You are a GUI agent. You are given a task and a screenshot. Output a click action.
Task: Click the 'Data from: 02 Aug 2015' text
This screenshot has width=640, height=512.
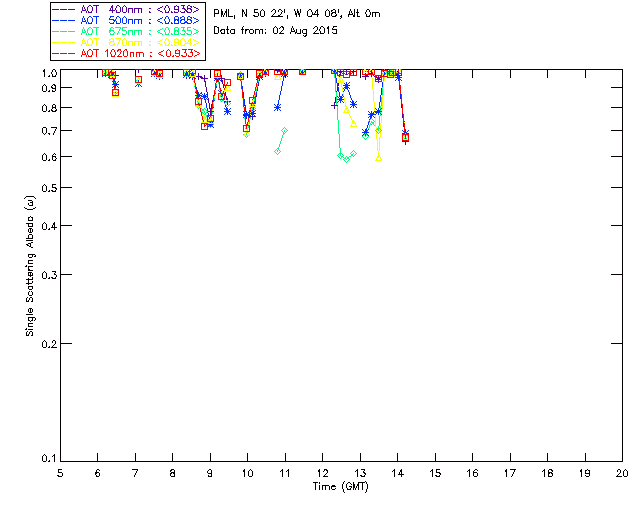click(x=275, y=31)
